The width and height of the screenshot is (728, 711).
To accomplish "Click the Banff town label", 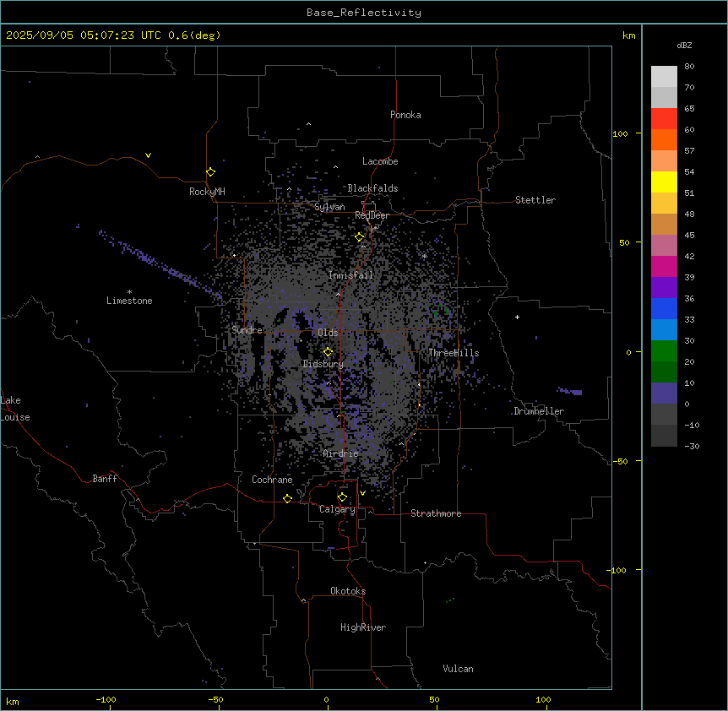I will pyautogui.click(x=105, y=479).
